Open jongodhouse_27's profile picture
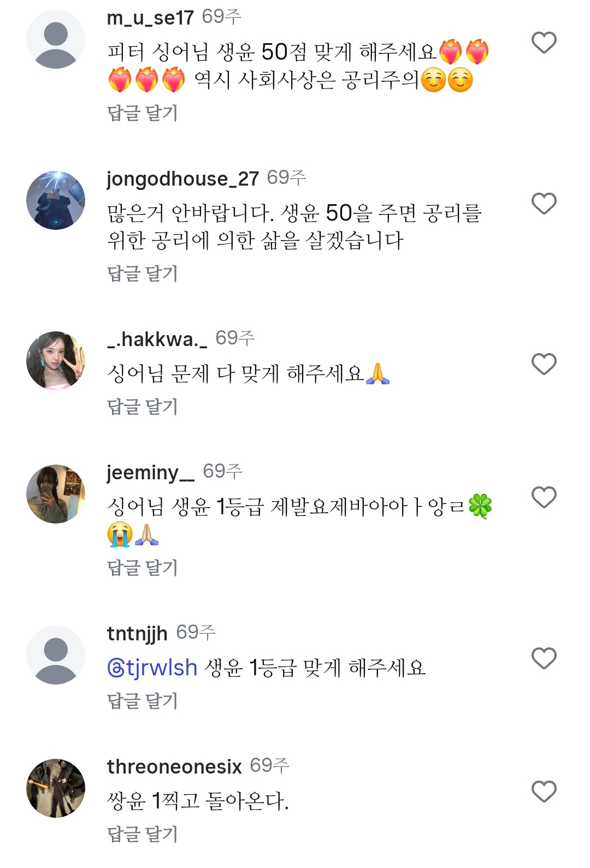590x868 pixels. (x=56, y=200)
